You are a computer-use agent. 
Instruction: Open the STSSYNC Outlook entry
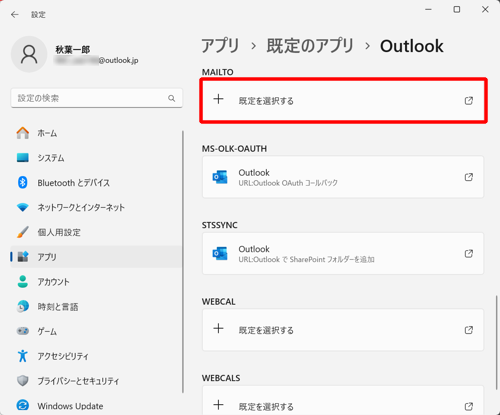(343, 254)
